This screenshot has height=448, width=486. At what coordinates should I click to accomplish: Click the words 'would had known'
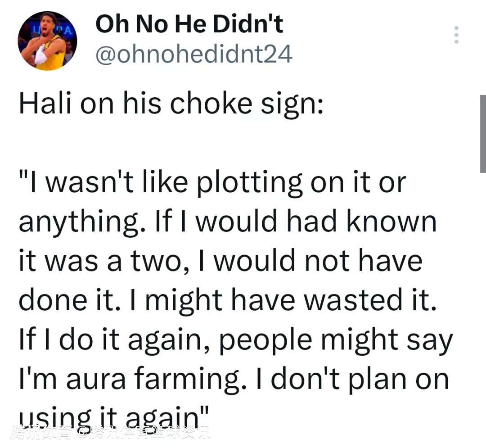coord(316,222)
